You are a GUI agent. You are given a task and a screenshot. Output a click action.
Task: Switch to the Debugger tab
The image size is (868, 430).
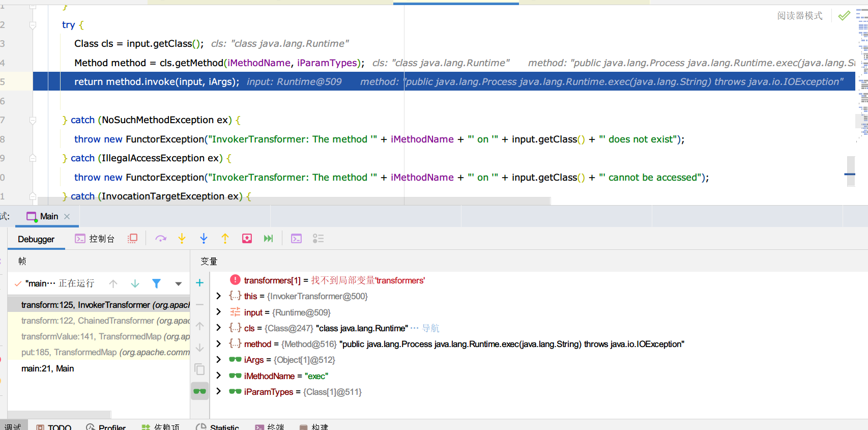pyautogui.click(x=36, y=239)
